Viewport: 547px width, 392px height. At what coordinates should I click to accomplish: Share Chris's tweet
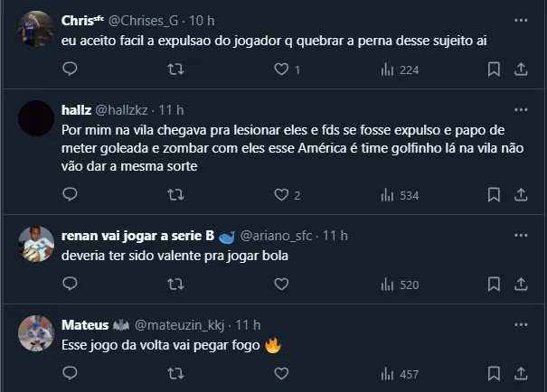tap(522, 69)
